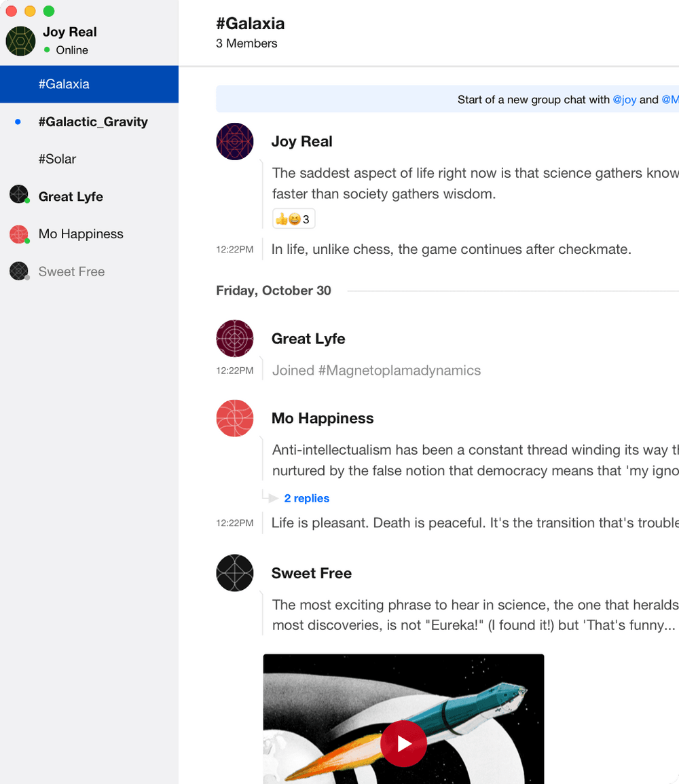Click Joy Real's profile avatar in sidebar

[20, 41]
